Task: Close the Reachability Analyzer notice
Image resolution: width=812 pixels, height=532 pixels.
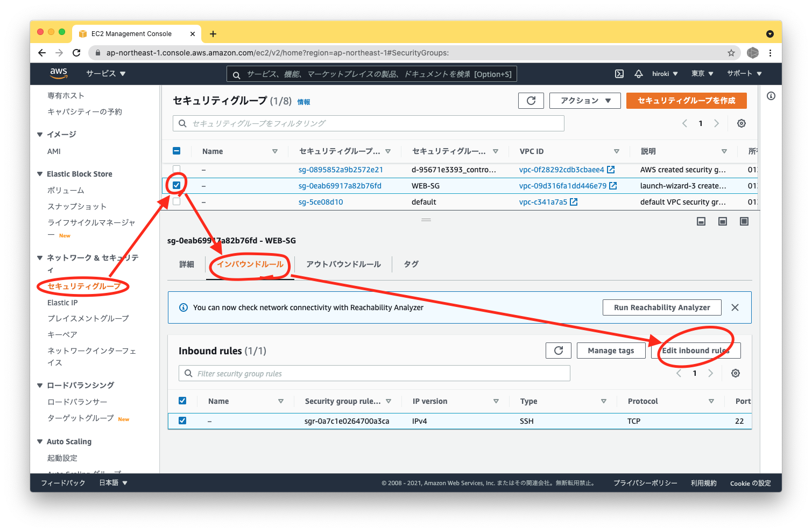Action: pyautogui.click(x=735, y=307)
